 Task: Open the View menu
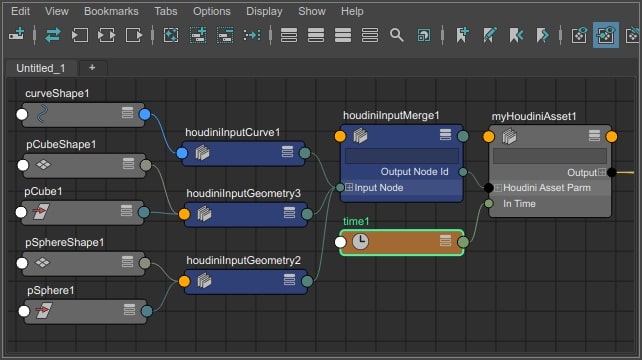tap(57, 11)
